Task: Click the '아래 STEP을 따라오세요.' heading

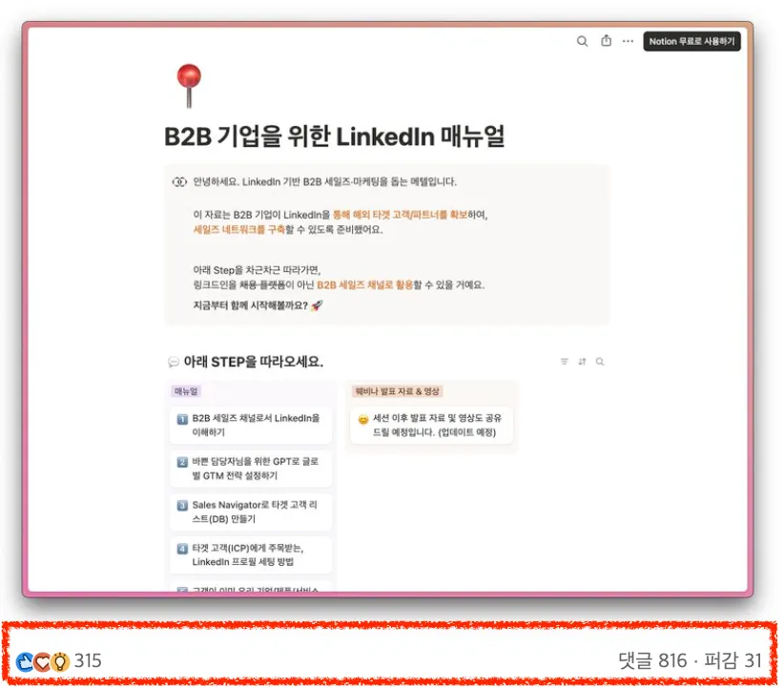Action: 254,362
